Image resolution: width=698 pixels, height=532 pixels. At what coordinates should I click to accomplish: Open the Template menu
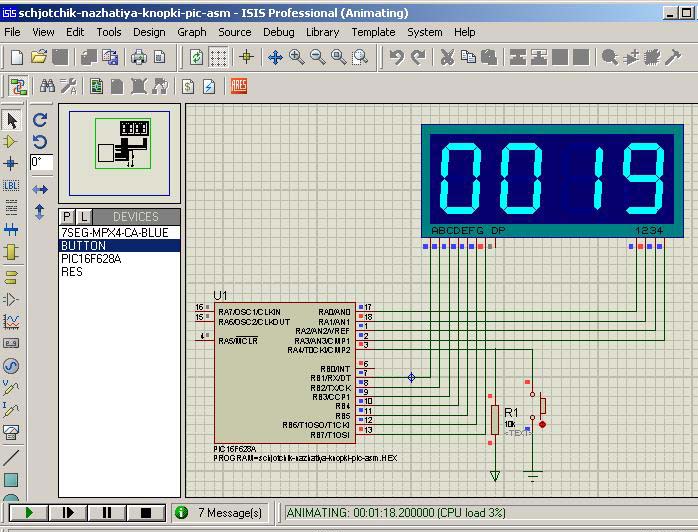click(x=372, y=32)
